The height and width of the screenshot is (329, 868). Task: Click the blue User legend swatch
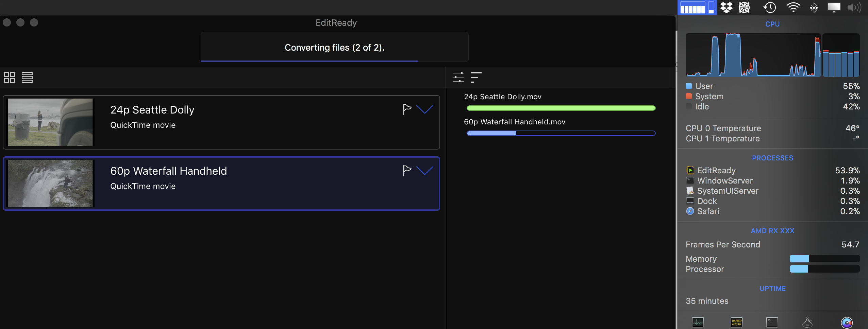click(x=689, y=86)
